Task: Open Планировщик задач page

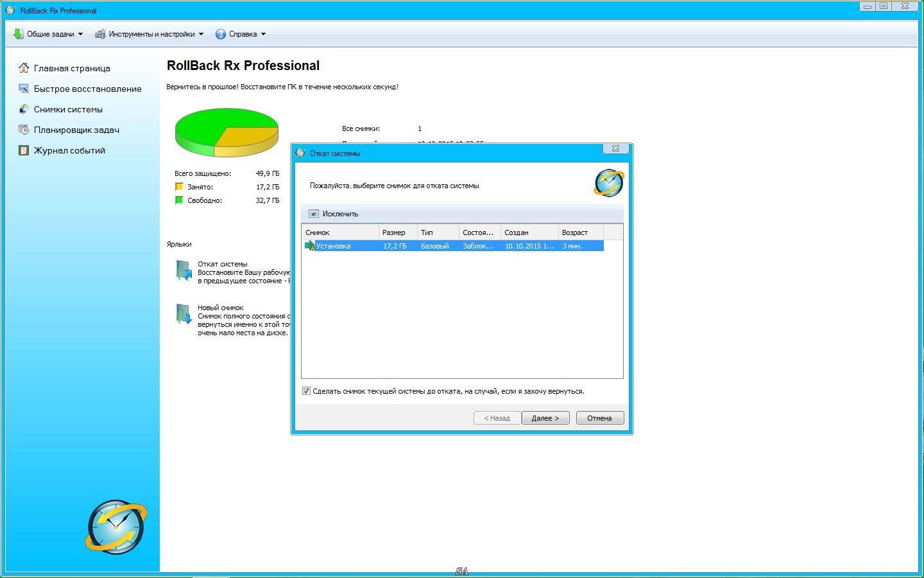Action: (x=76, y=130)
